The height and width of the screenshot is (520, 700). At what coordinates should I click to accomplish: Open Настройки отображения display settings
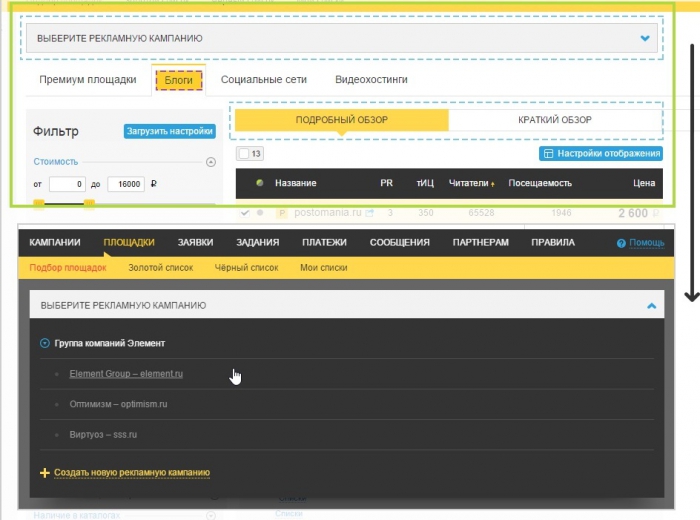click(600, 154)
